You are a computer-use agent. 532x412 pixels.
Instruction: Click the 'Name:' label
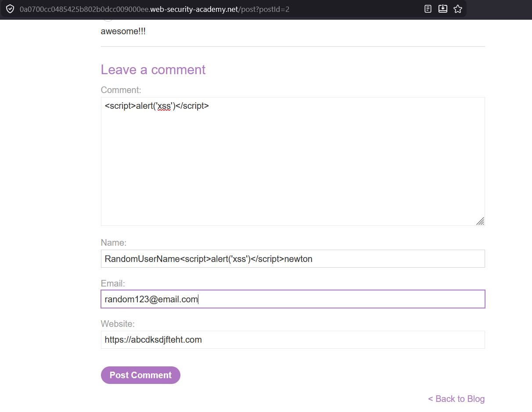114,243
